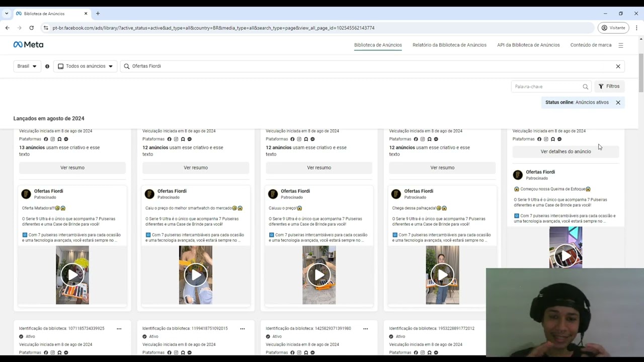Image resolution: width=644 pixels, height=362 pixels.
Task: Go back with browser back arrow
Action: pos(7,28)
